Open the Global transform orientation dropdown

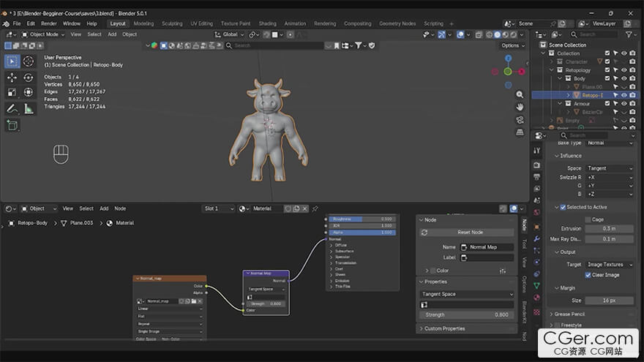coord(229,34)
